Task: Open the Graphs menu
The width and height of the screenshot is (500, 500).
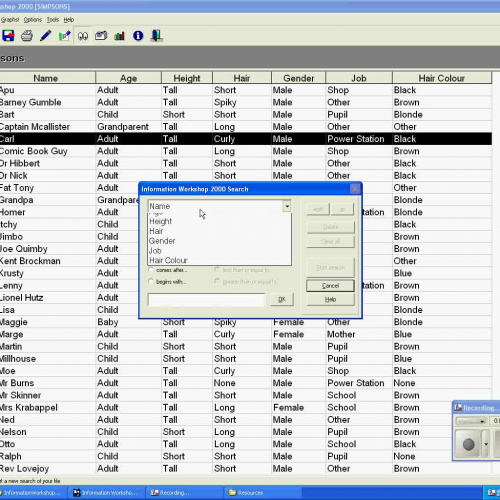Action: [x=10, y=20]
